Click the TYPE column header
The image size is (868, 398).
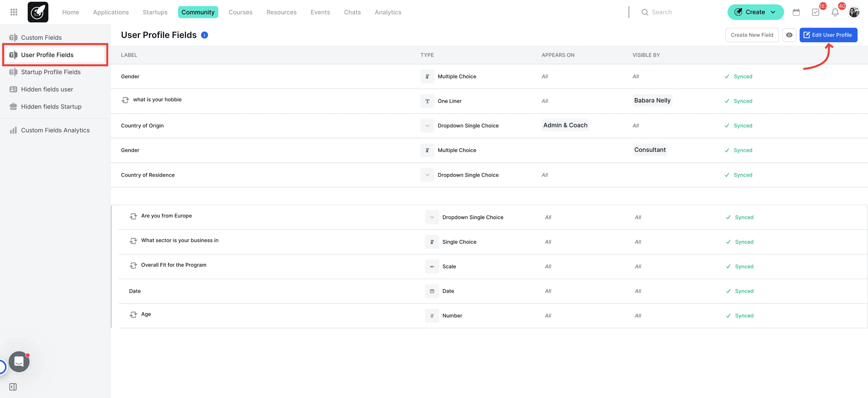tap(427, 55)
